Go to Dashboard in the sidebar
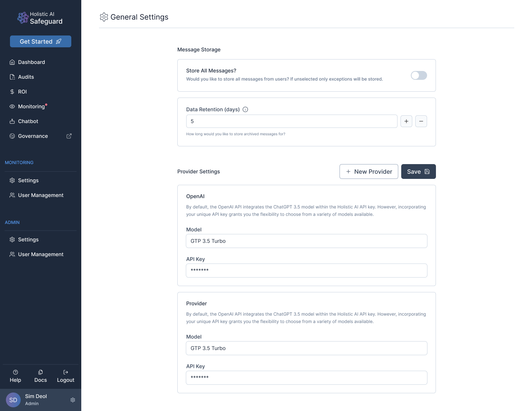 pos(31,62)
